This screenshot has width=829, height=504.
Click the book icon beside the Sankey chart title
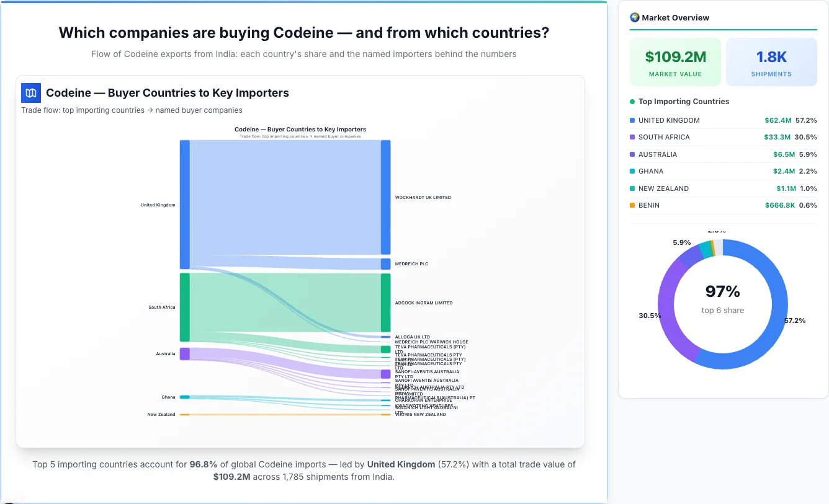coord(29,92)
